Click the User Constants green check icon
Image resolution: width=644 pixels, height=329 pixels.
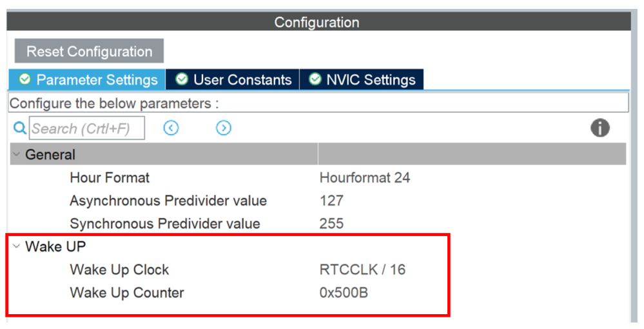pyautogui.click(x=182, y=79)
